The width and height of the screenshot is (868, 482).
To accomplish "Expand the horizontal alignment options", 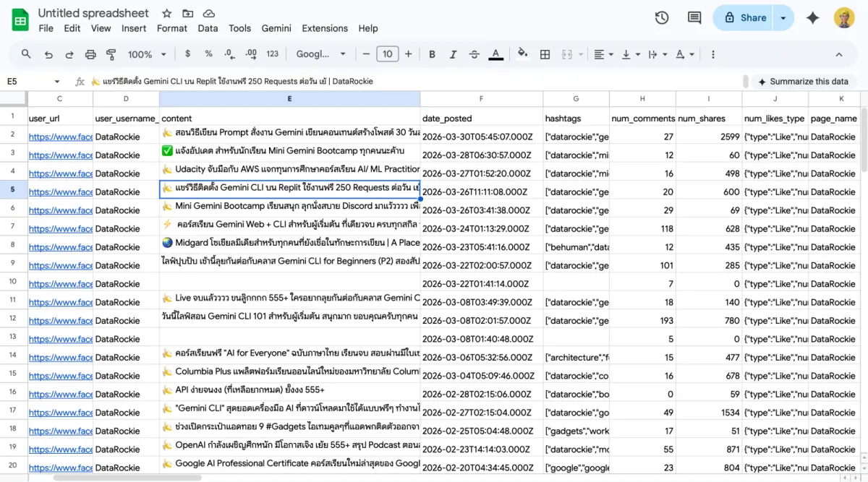I will click(610, 53).
